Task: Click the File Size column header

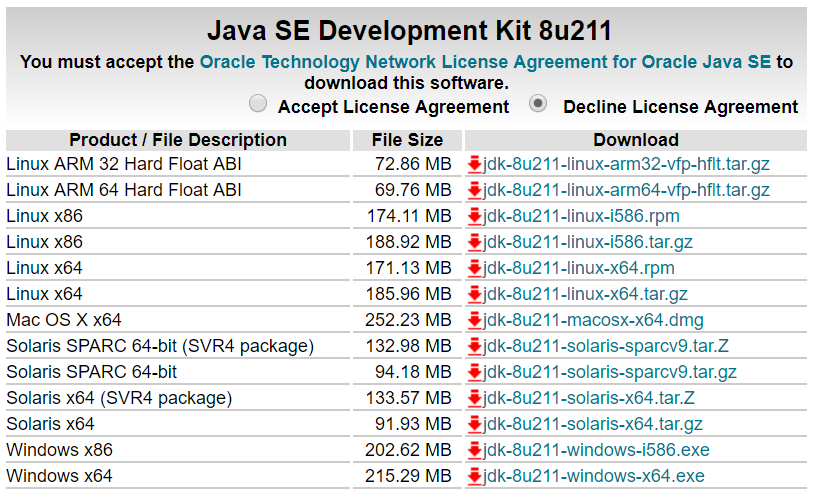Action: pyautogui.click(x=407, y=140)
